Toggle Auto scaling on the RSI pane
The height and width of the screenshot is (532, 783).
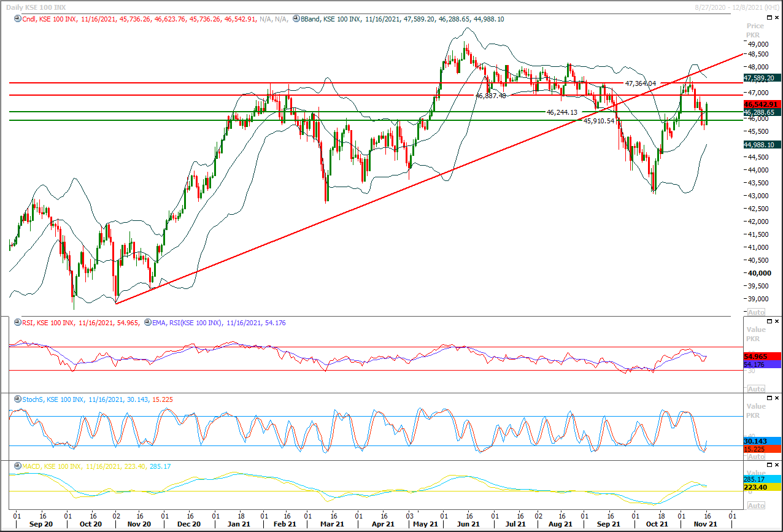pos(756,389)
